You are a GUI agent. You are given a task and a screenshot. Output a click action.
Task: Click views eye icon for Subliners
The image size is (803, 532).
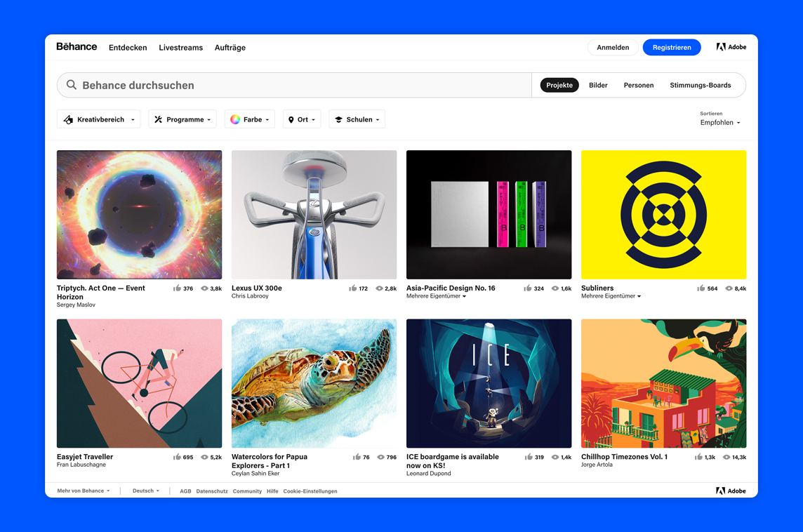[729, 288]
